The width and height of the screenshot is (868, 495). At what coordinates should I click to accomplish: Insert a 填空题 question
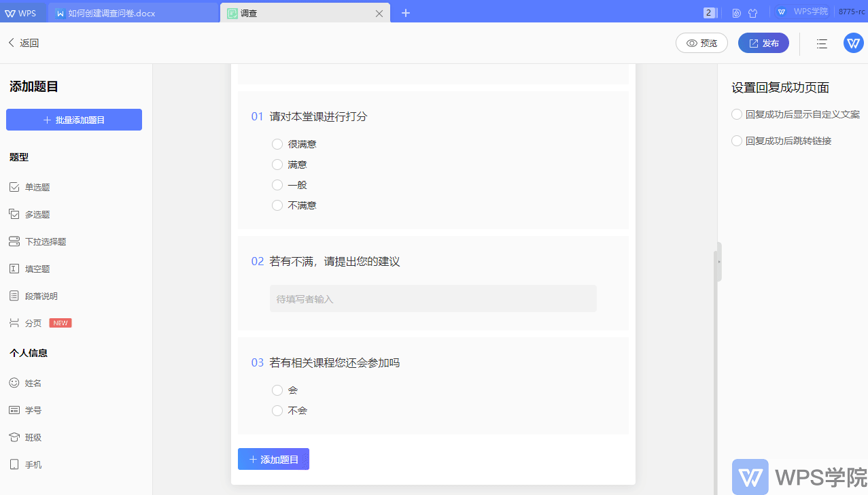[37, 268]
